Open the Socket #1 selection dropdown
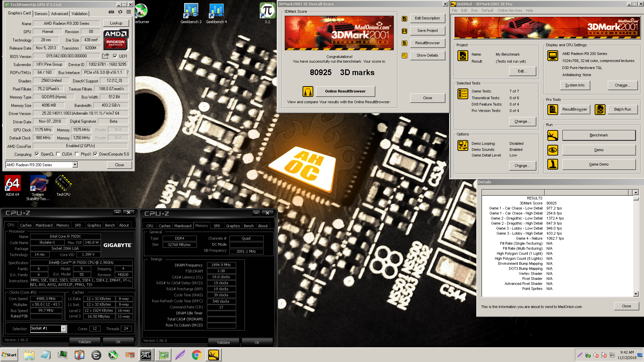The height and width of the screenshot is (362, 644). coord(48,328)
